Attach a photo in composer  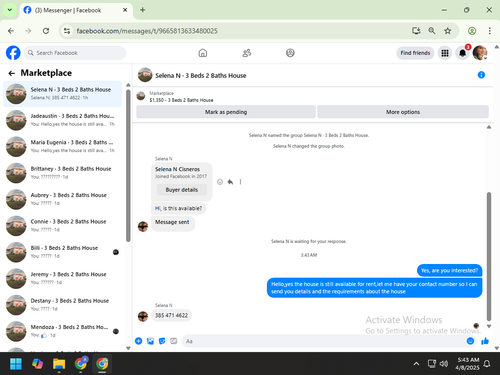click(150, 341)
